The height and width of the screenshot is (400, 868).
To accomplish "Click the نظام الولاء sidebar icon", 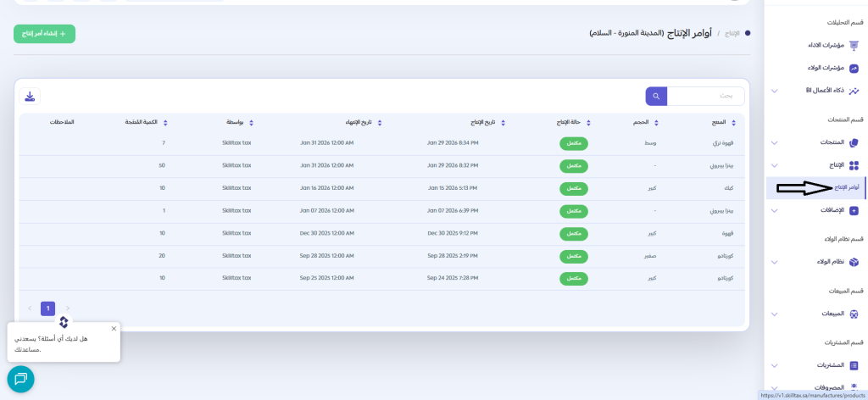I will (854, 262).
